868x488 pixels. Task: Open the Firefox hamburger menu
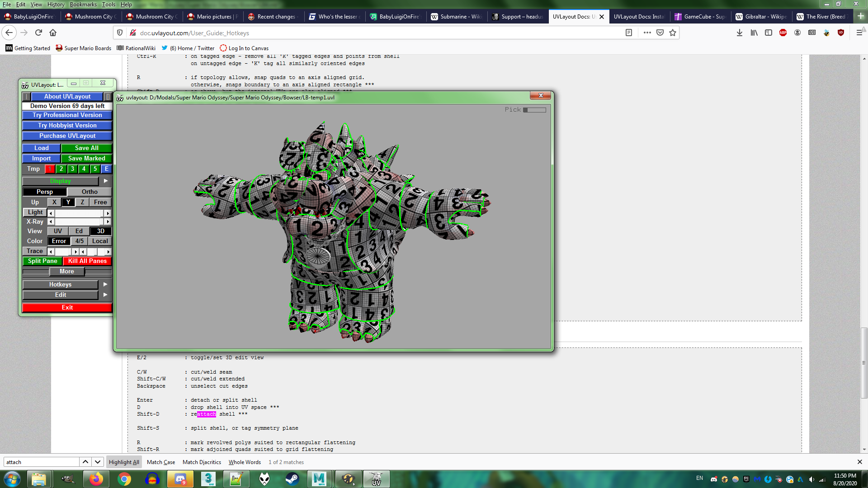click(x=859, y=33)
